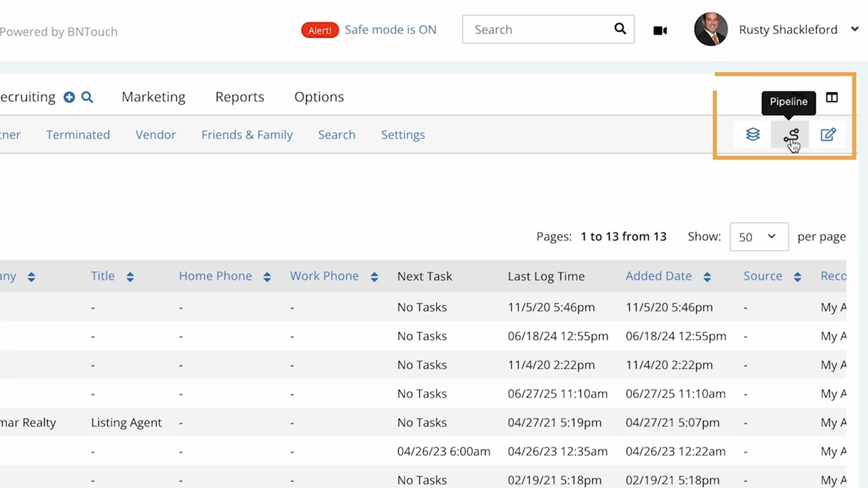Sort by the Work Phone column header

coord(324,276)
